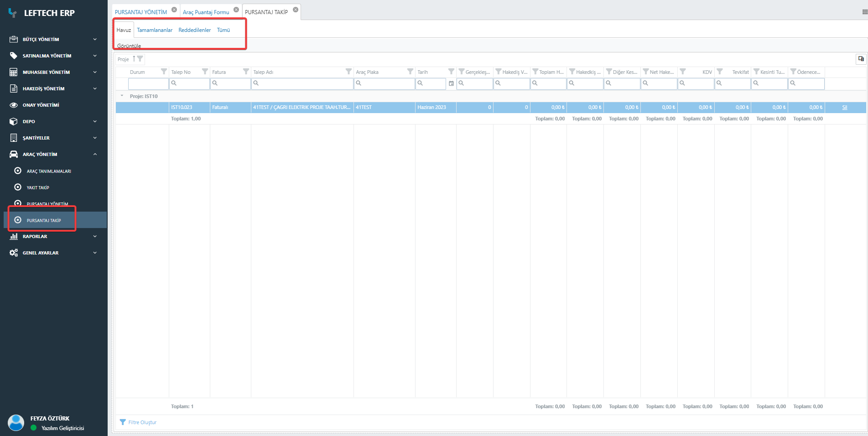The width and height of the screenshot is (868, 436).
Task: Click the Depo box icon
Action: (14, 121)
